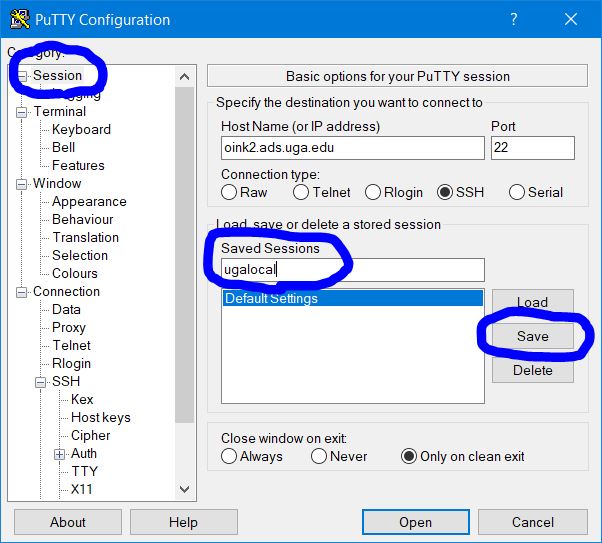
Task: Click the category tree scroll down arrow
Action: pyautogui.click(x=184, y=490)
